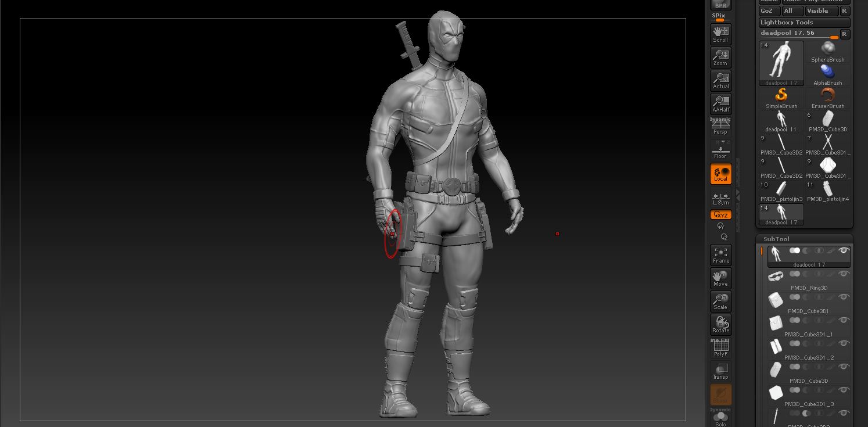This screenshot has width=868, height=427.
Task: Pick the EraserBrush tool
Action: click(x=827, y=98)
